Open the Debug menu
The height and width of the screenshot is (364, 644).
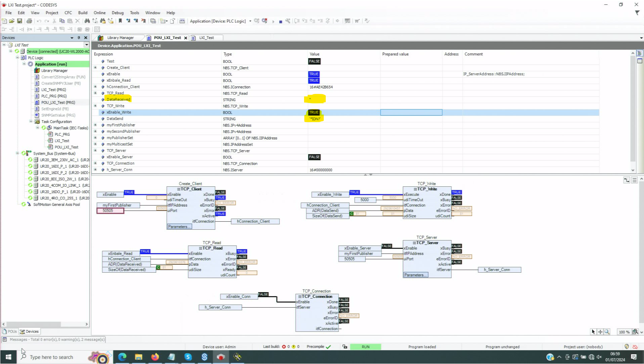click(117, 13)
